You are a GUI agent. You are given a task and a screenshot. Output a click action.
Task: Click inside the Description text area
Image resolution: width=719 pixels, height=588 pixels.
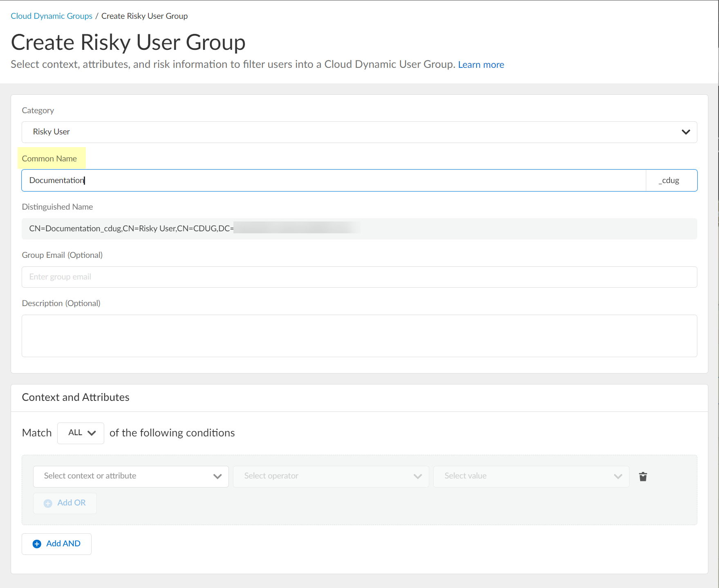pyautogui.click(x=359, y=336)
